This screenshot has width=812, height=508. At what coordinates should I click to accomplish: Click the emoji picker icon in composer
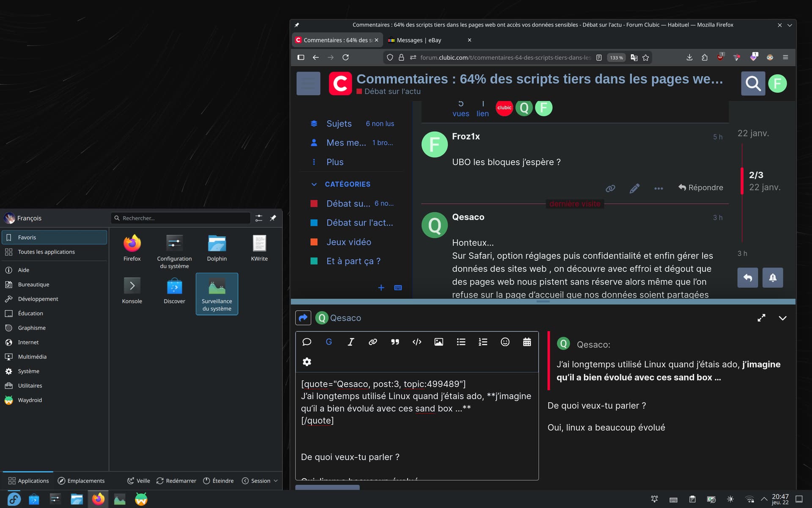pos(505,342)
